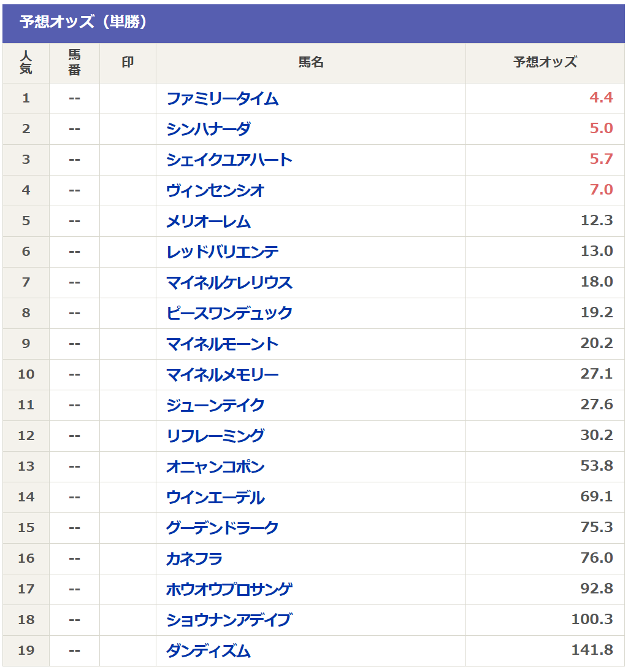Click the ウインエーデル horse name
Viewport: 628px width, 672px height.
click(215, 498)
